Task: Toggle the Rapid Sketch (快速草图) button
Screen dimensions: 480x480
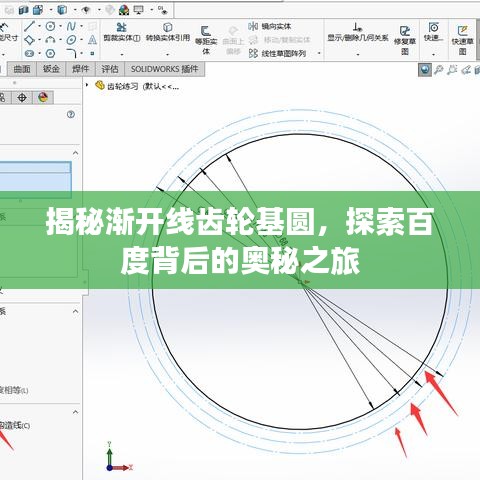Action: pyautogui.click(x=463, y=40)
